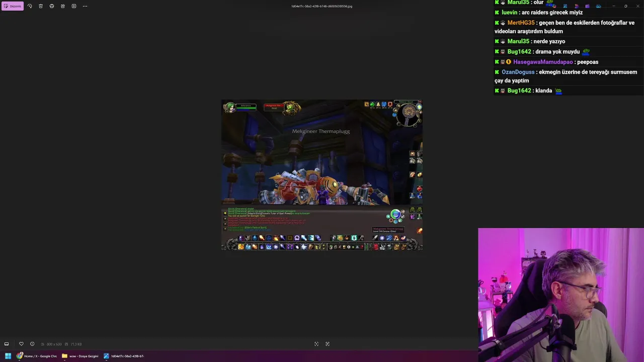Open the Düzenle edit button
This screenshot has width=644, height=362.
coord(13,6)
